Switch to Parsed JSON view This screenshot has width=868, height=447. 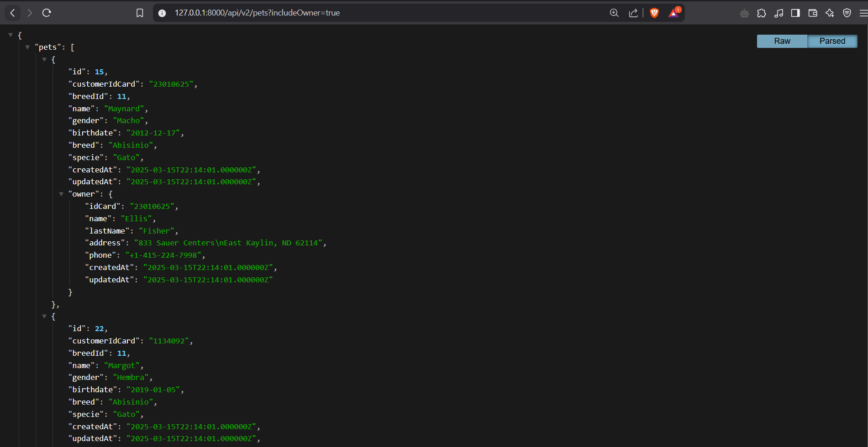click(x=832, y=41)
